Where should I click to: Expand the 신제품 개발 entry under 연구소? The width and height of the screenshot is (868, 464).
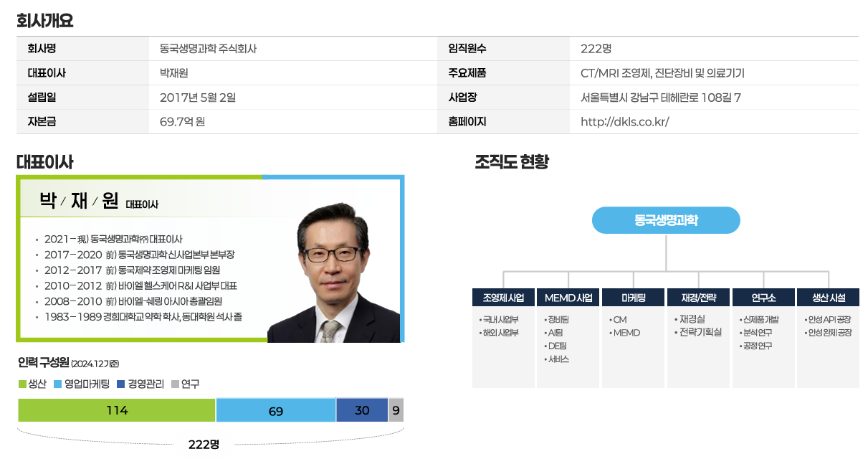[762, 318]
